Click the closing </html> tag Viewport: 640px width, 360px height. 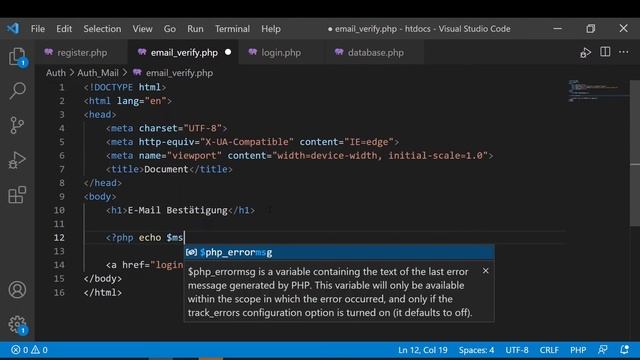click(102, 292)
